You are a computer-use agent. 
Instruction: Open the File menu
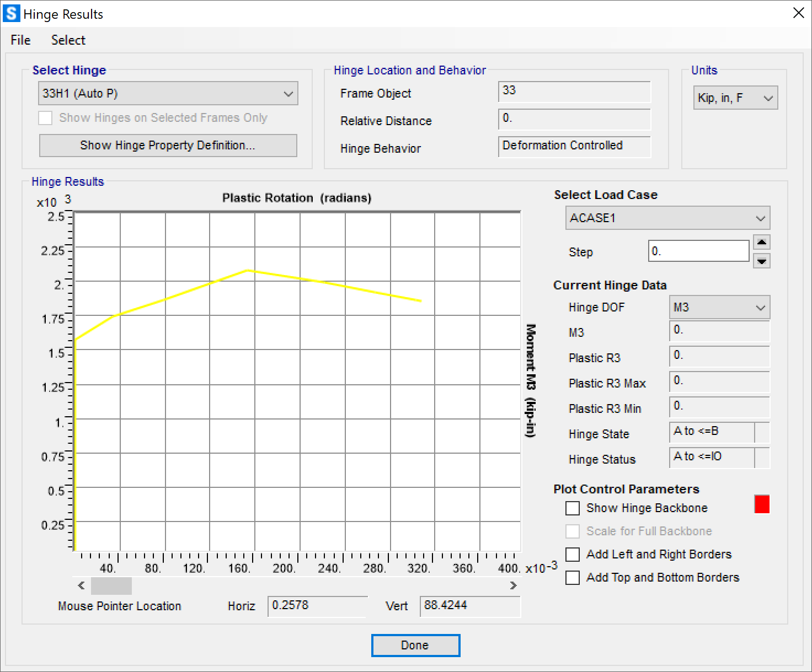20,40
